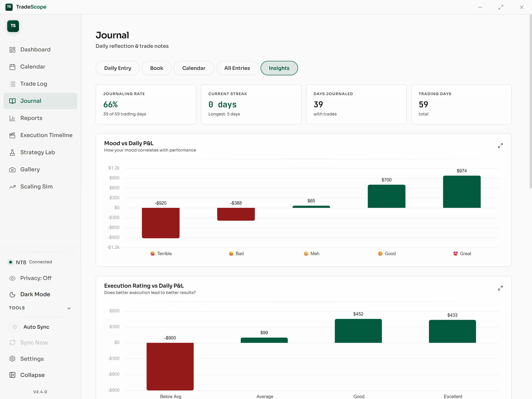Click the Current Streak 0 days card
Viewport: 532px width, 399px height.
(x=251, y=104)
